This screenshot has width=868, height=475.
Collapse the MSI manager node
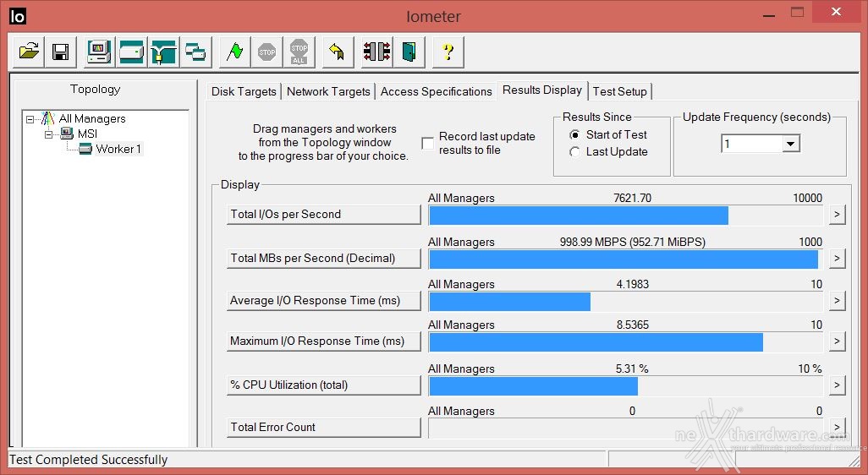click(x=49, y=134)
